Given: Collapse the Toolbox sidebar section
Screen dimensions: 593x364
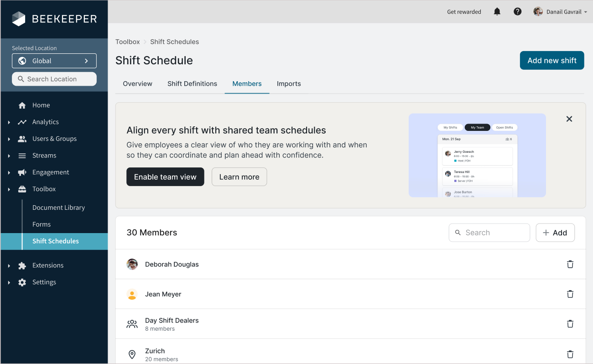Looking at the screenshot, I should coord(9,189).
